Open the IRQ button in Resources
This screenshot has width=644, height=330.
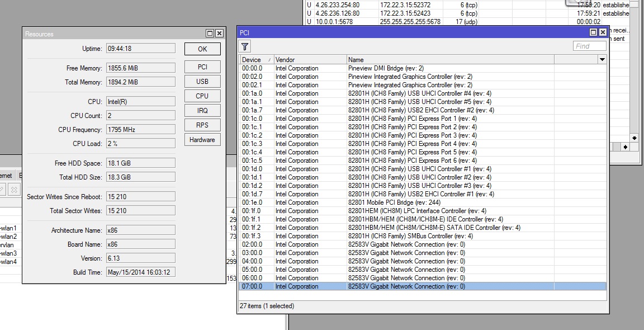(x=202, y=111)
